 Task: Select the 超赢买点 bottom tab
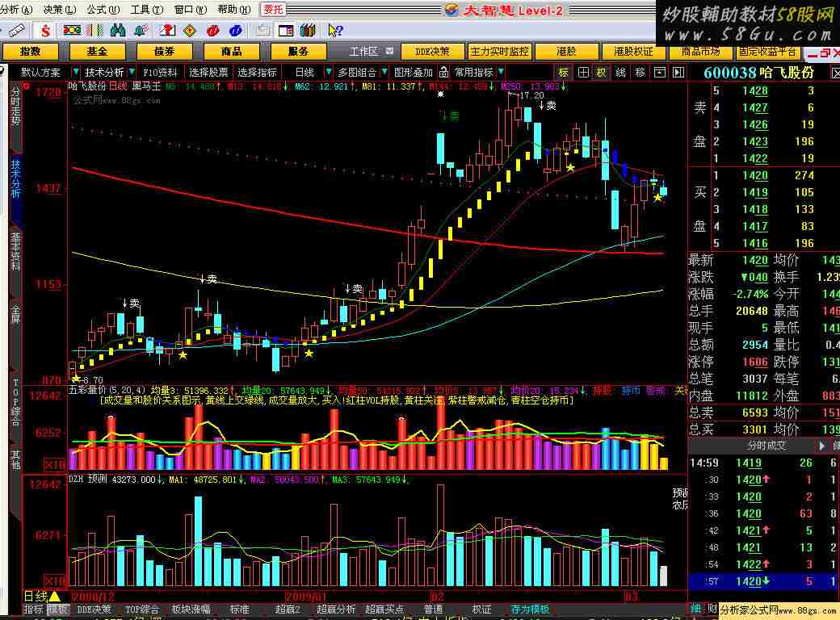point(384,610)
